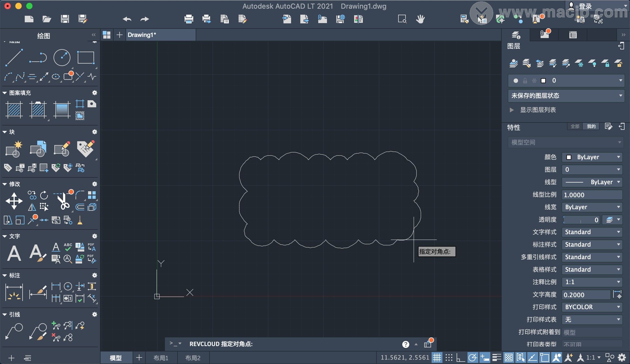The height and width of the screenshot is (364, 630).
Task: Collapse the 绘图 tool palette
Action: (x=93, y=35)
